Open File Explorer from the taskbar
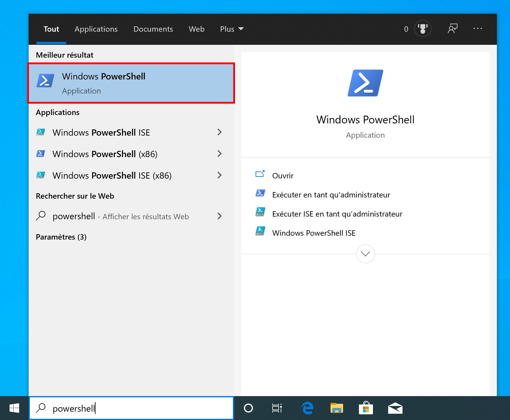This screenshot has width=510, height=420. click(337, 408)
